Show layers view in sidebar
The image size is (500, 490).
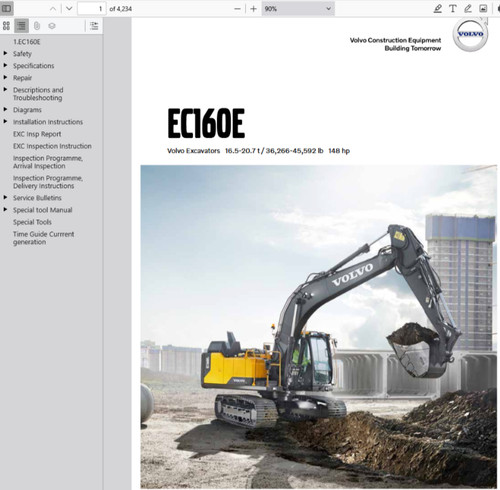click(x=52, y=26)
